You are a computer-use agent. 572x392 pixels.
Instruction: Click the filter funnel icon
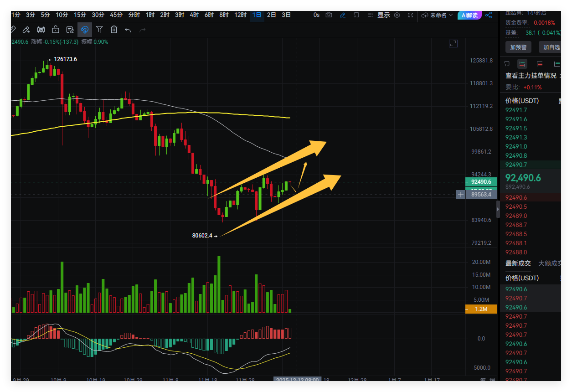point(99,30)
